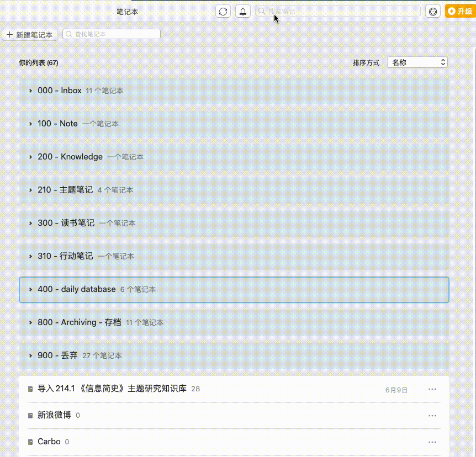Viewport: 476px width, 457px height.
Task: Open the 新浪微博 notebook
Action: [x=54, y=415]
